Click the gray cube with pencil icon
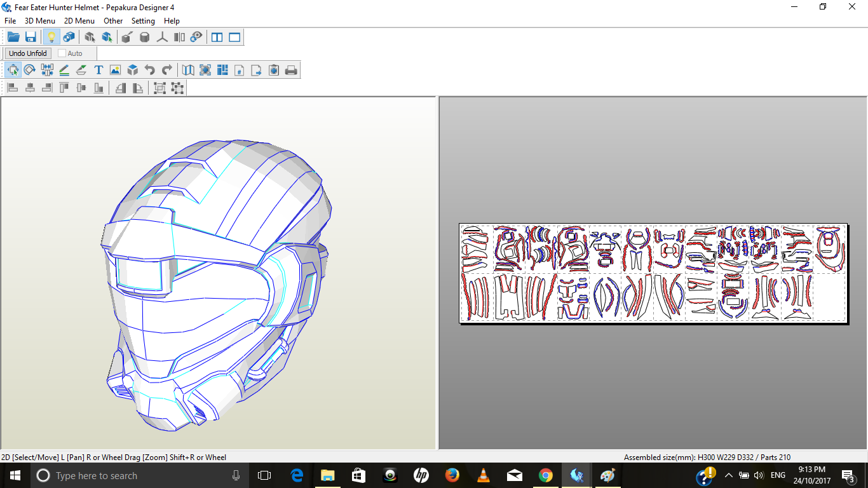 tap(127, 37)
